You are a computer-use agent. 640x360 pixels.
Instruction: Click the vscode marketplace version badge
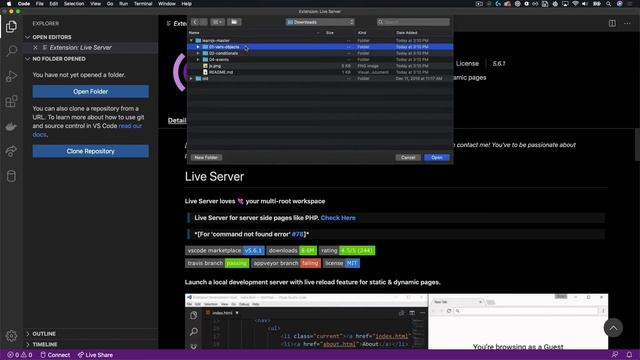pyautogui.click(x=224, y=251)
